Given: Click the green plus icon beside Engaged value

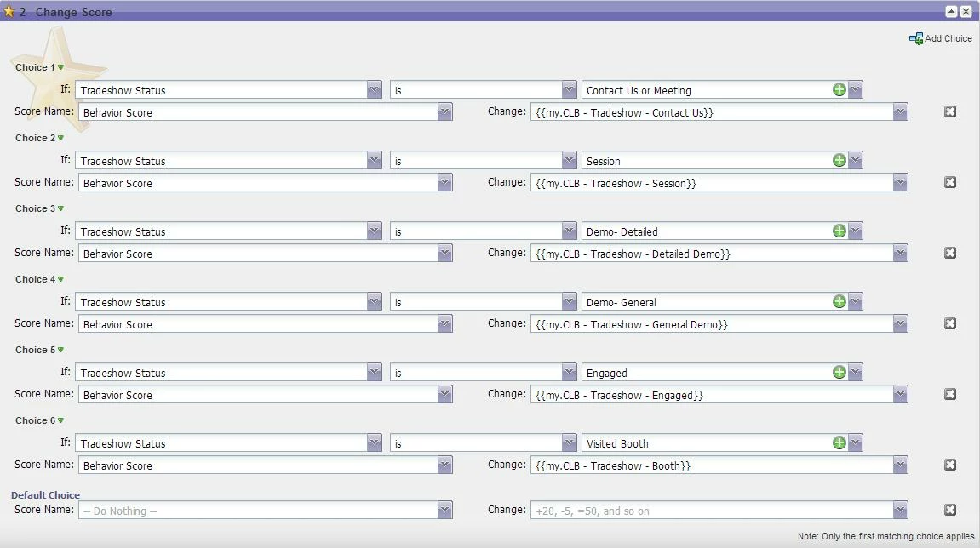Looking at the screenshot, I should point(840,373).
